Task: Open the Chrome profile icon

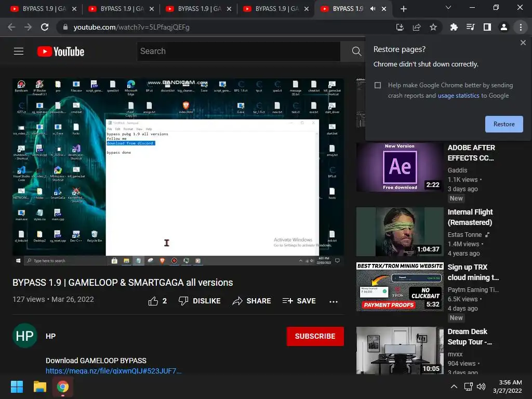Action: (x=504, y=27)
